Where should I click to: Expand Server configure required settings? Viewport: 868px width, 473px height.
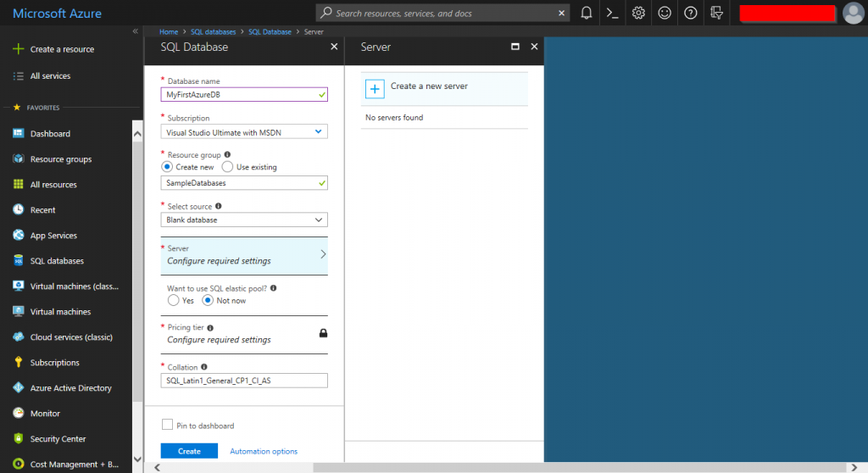[244, 255]
